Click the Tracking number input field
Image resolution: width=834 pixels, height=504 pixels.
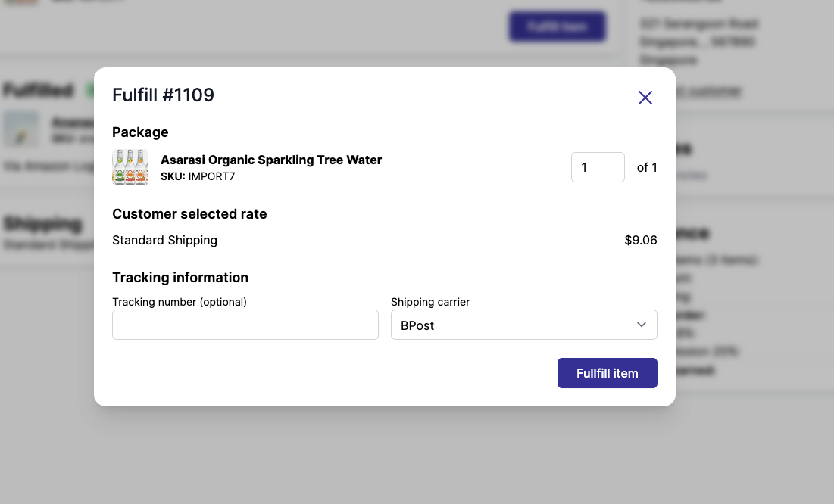pyautogui.click(x=245, y=324)
